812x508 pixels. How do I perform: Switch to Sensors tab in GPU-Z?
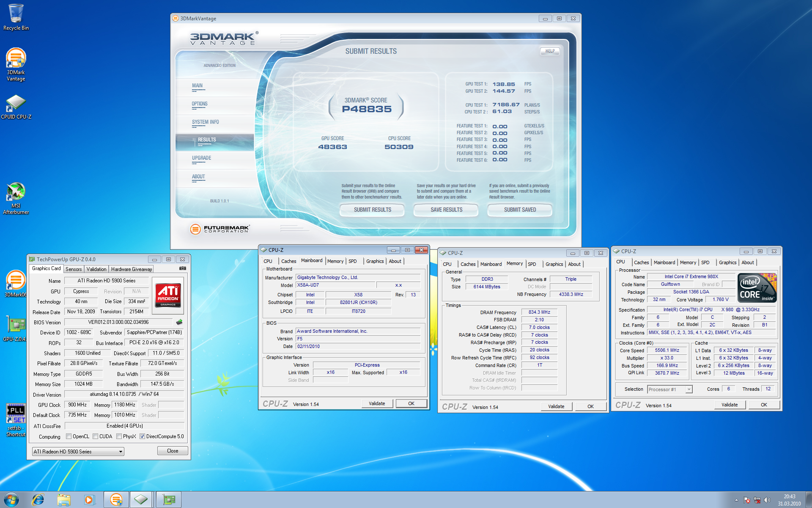[x=74, y=269]
